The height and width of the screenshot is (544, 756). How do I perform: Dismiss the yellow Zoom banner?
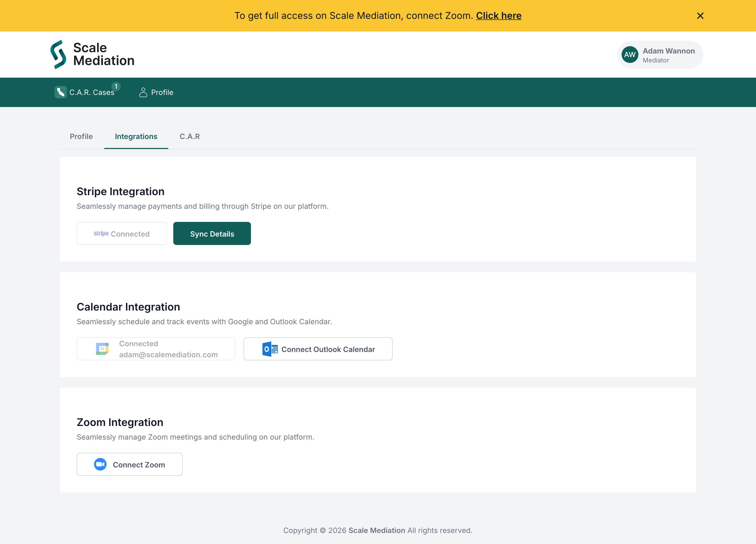pos(700,16)
